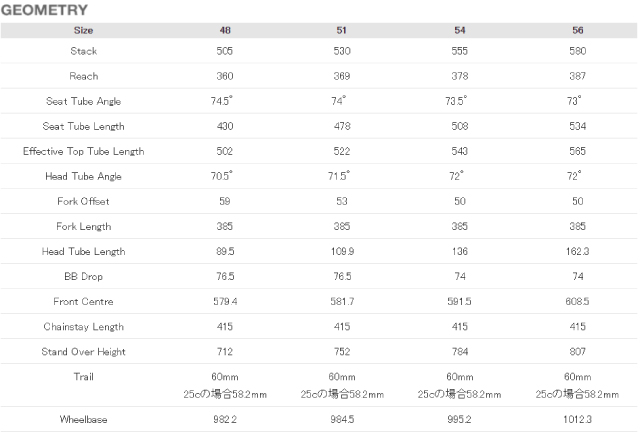The image size is (640, 434).
Task: Click the Reach row label
Action: tap(84, 76)
